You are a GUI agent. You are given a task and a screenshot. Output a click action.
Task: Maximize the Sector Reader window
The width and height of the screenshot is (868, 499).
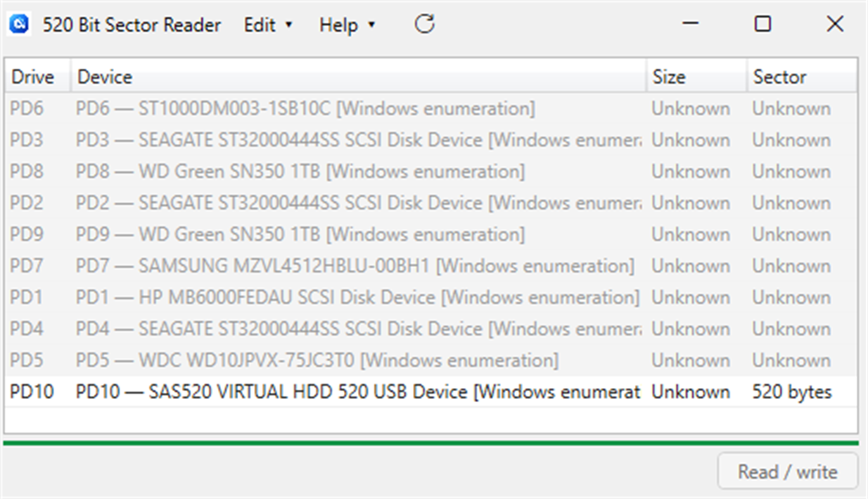[763, 25]
